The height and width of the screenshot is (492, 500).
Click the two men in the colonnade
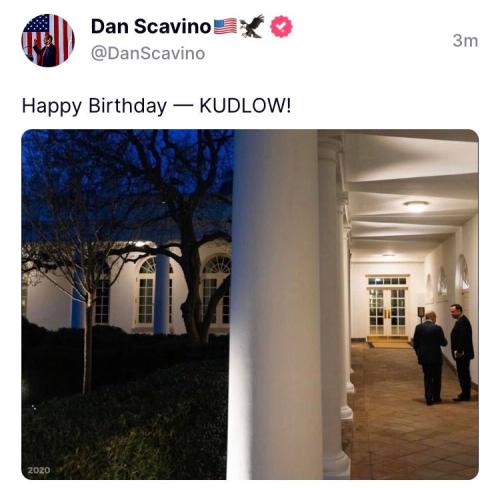pyautogui.click(x=444, y=354)
